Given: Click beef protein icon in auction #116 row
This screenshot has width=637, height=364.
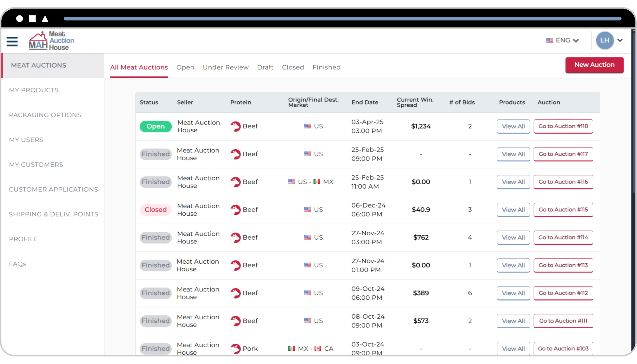Looking at the screenshot, I should click(235, 182).
